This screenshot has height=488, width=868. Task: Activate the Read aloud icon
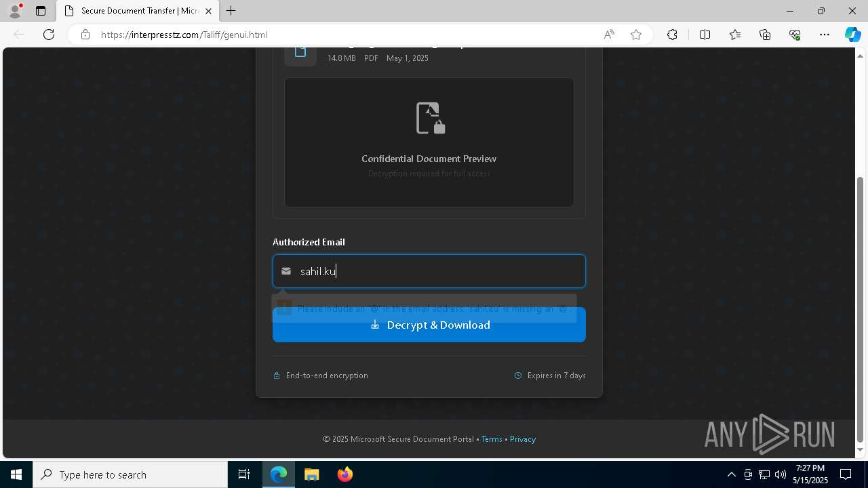click(609, 35)
